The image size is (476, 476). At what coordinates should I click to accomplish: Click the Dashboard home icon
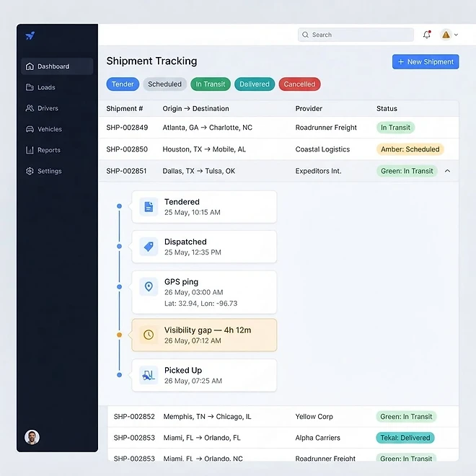click(30, 66)
